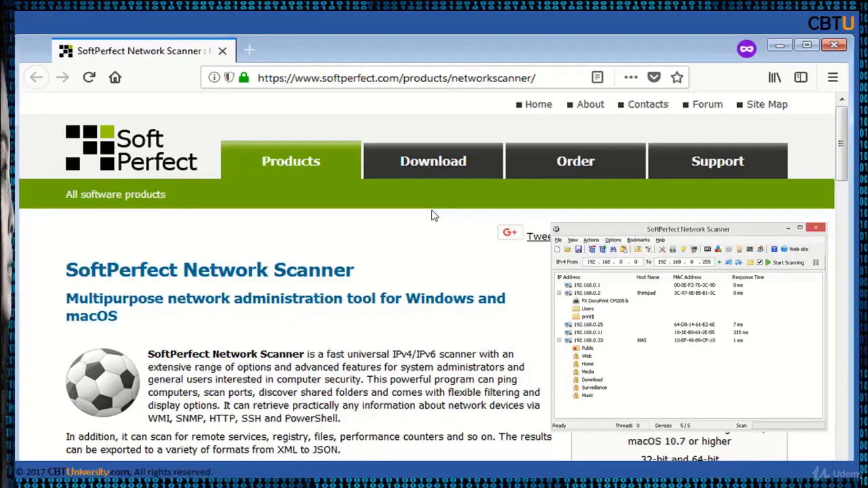Image resolution: width=868 pixels, height=488 pixels.
Task: Open the page actions three-dot menu
Action: click(x=631, y=77)
